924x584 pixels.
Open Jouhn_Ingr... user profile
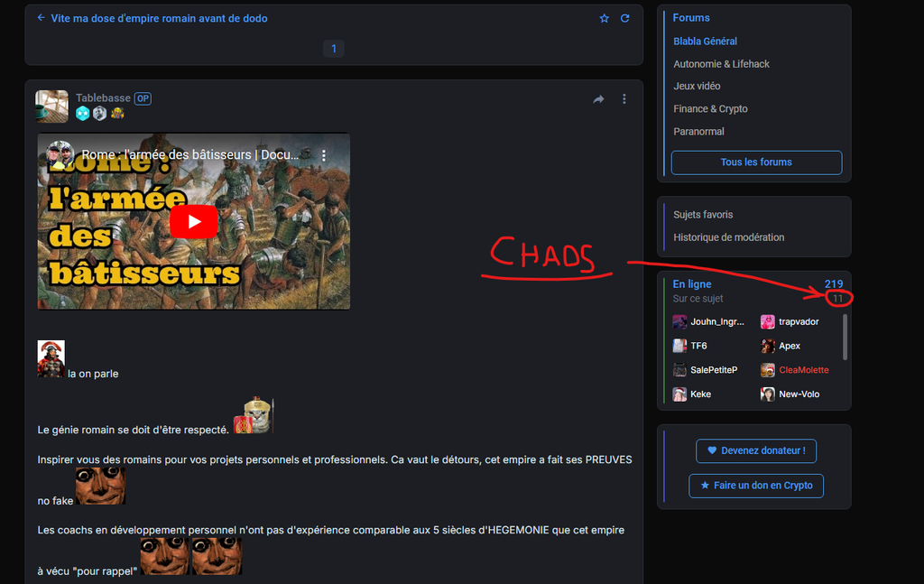[x=717, y=321]
